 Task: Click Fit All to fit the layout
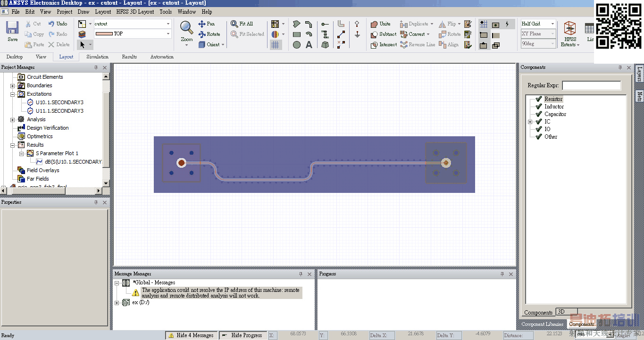tap(242, 24)
